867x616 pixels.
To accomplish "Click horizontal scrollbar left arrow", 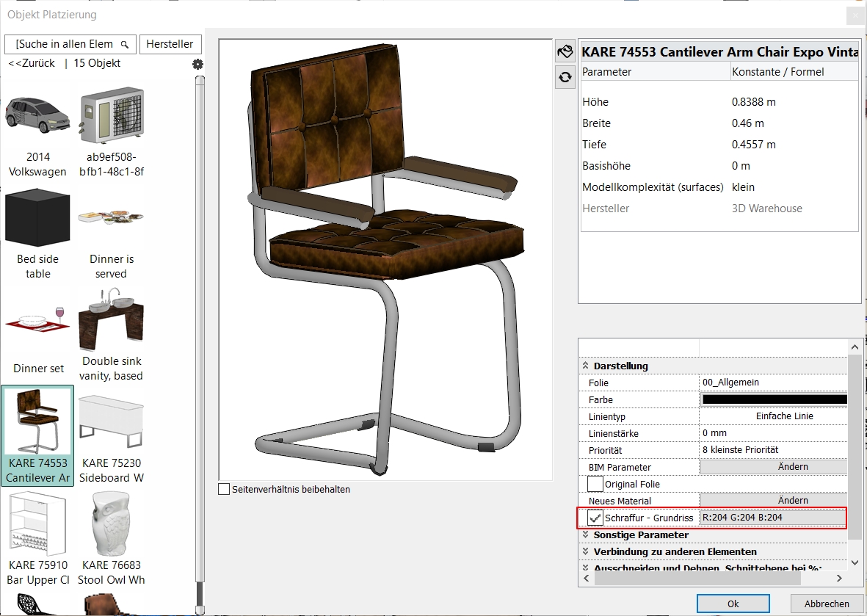I will coord(586,579).
